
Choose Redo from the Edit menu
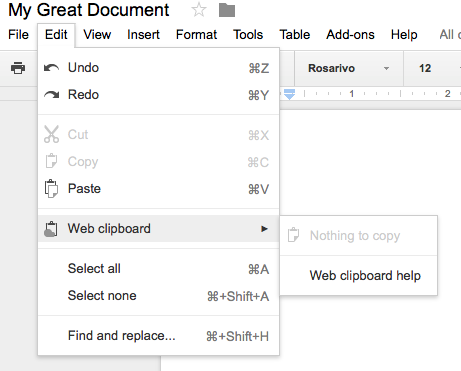coord(159,95)
